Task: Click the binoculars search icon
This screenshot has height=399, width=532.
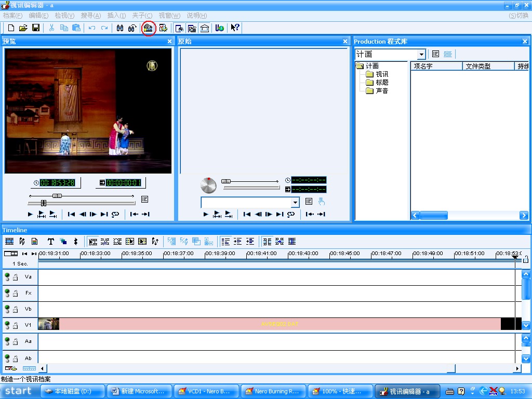Action: click(x=120, y=28)
